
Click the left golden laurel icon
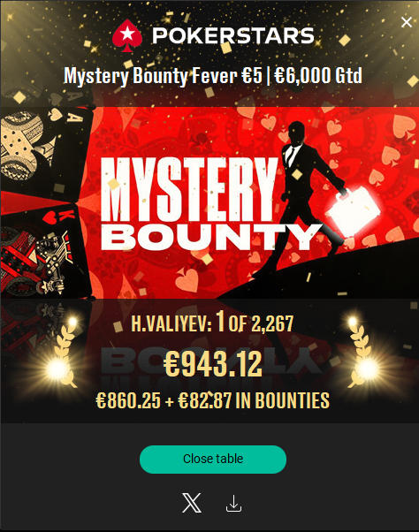pos(63,354)
